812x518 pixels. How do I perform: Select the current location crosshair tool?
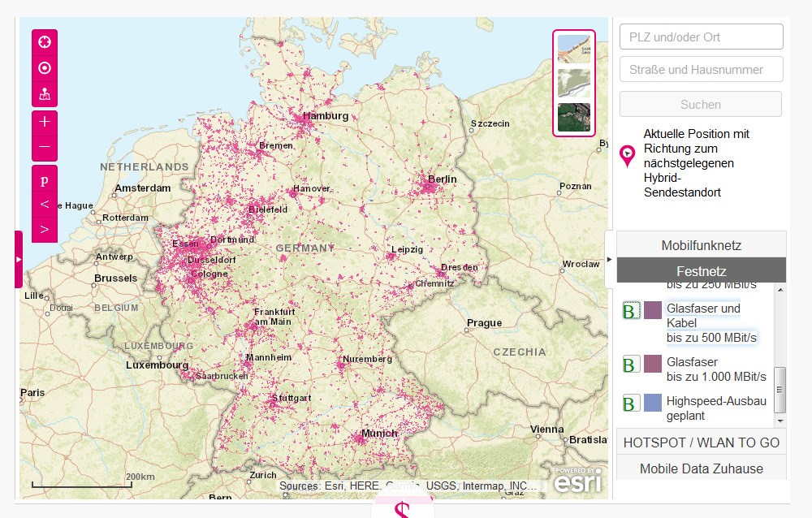click(x=45, y=41)
